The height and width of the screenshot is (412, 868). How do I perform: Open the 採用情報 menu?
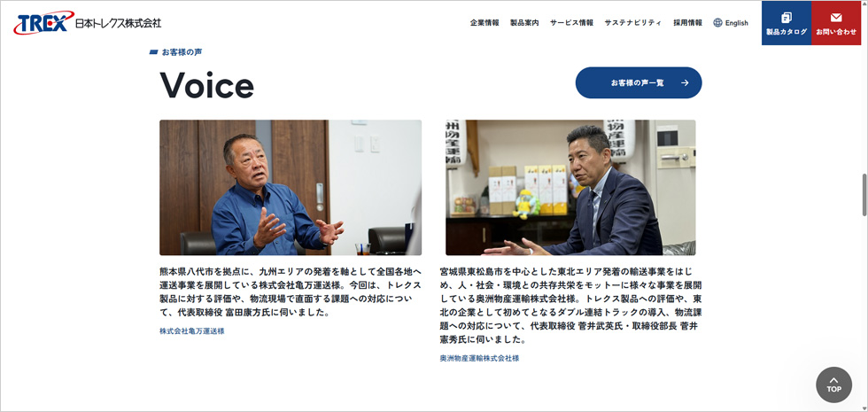(687, 23)
